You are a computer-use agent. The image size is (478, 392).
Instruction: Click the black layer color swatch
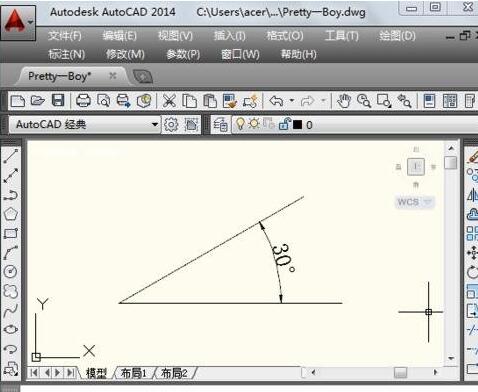click(297, 125)
